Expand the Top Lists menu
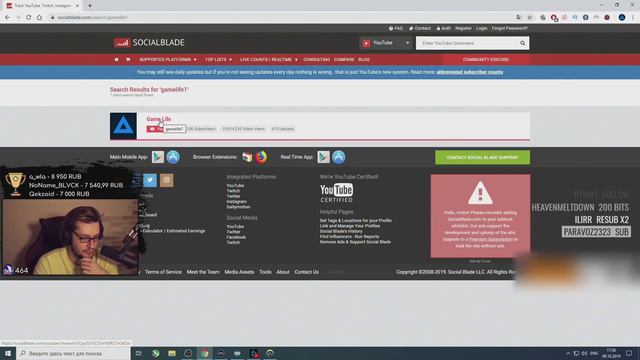 click(x=218, y=60)
